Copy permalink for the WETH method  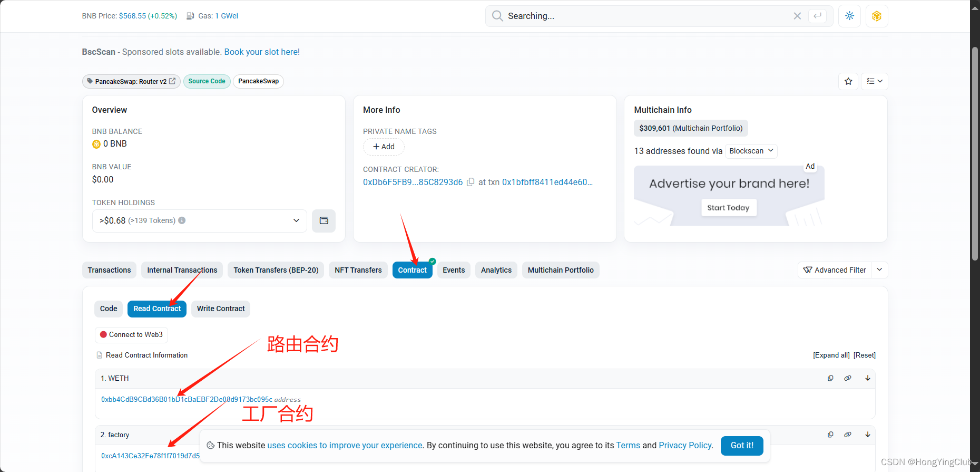point(848,378)
